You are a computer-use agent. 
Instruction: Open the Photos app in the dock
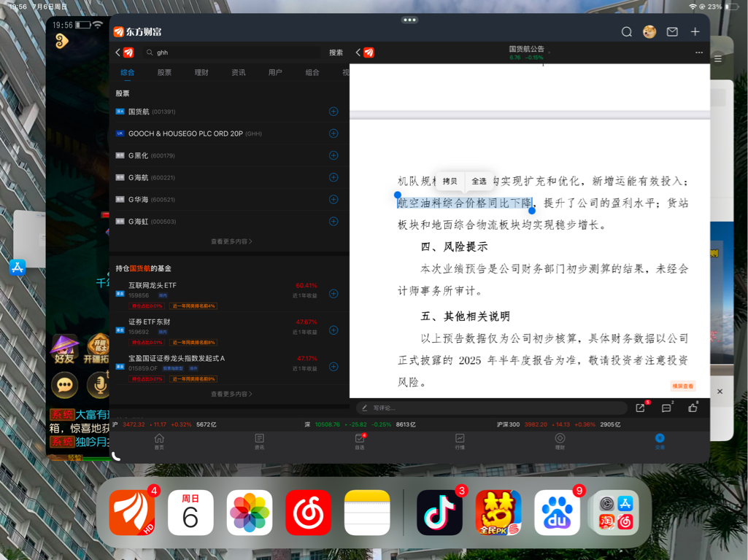click(x=250, y=513)
